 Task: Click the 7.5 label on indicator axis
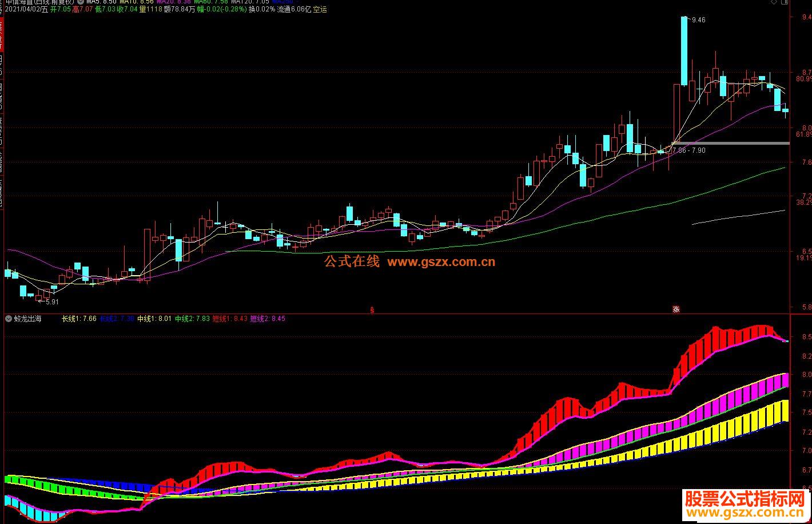[806, 412]
